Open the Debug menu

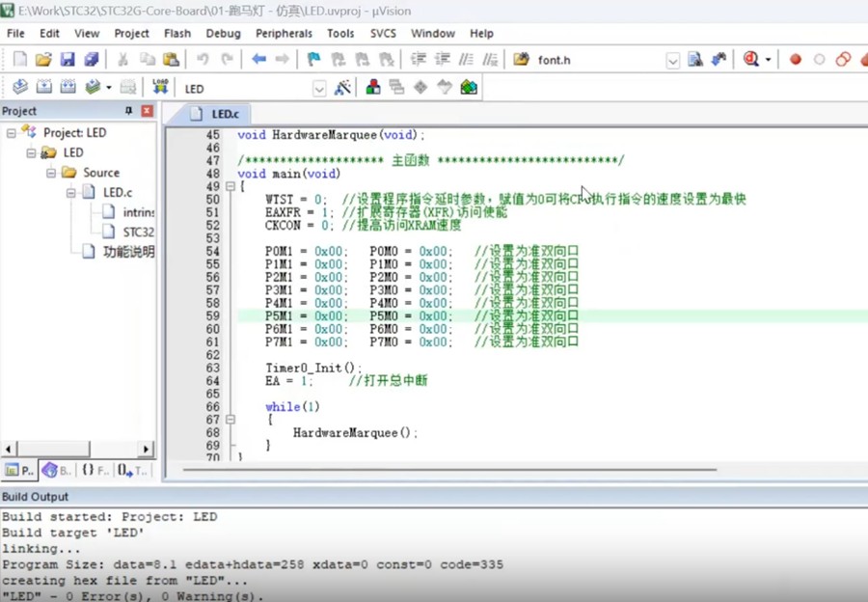tap(223, 33)
